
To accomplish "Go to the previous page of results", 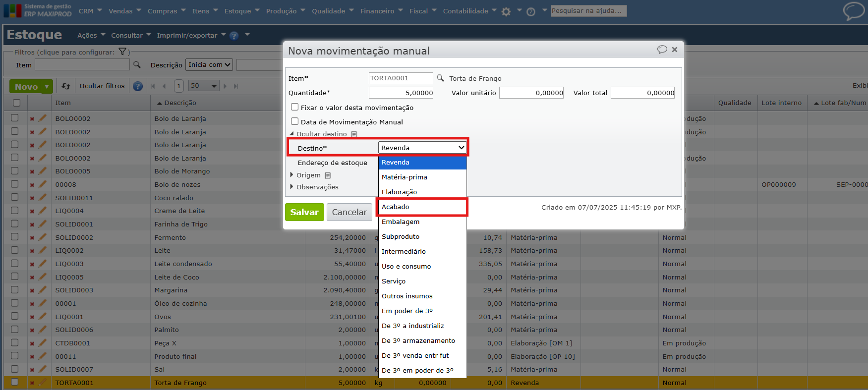I will coord(164,86).
